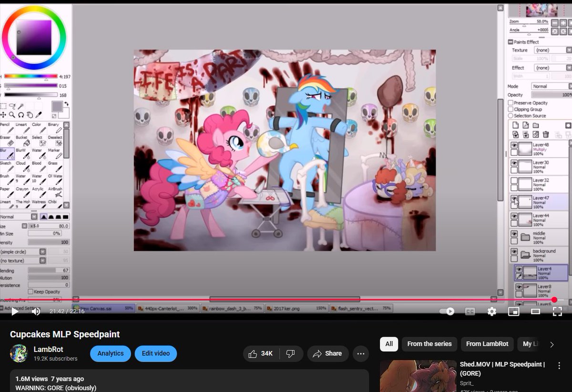572x392 pixels.
Task: Show more filter chips with arrow
Action: tap(552, 344)
